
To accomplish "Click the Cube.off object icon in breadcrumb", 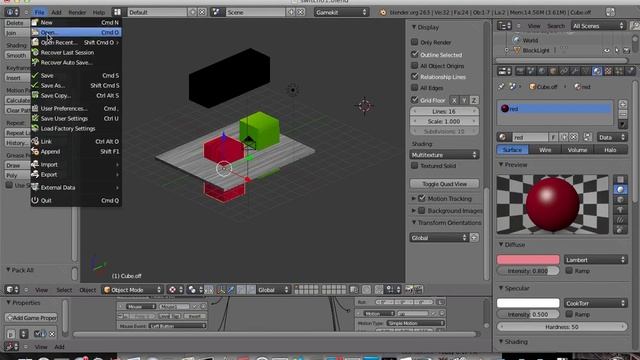I will 532,87.
